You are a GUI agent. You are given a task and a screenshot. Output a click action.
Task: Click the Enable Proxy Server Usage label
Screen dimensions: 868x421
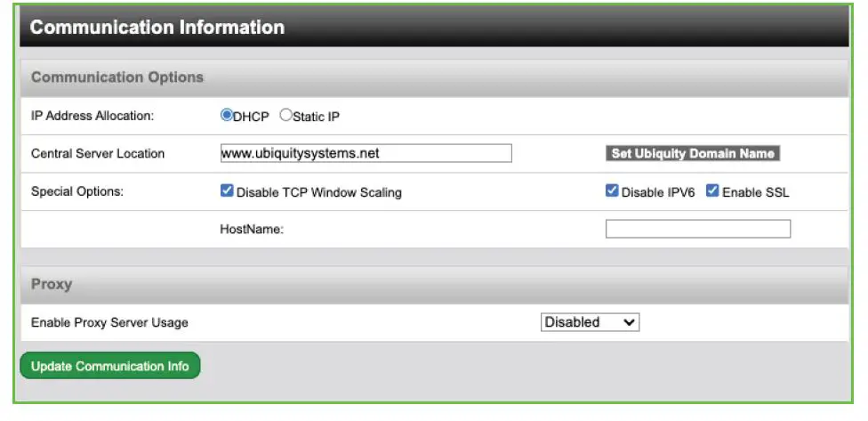(x=109, y=322)
